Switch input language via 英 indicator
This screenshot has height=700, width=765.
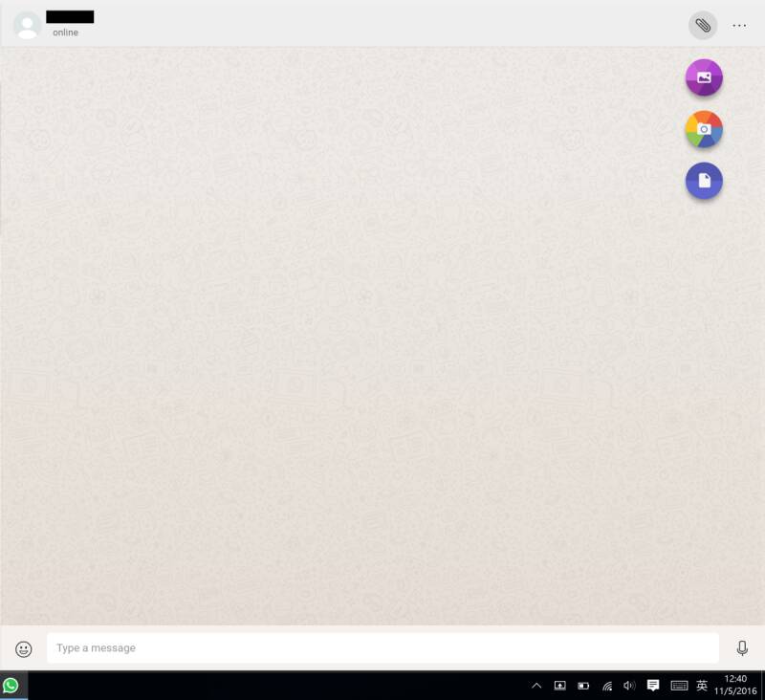click(702, 686)
